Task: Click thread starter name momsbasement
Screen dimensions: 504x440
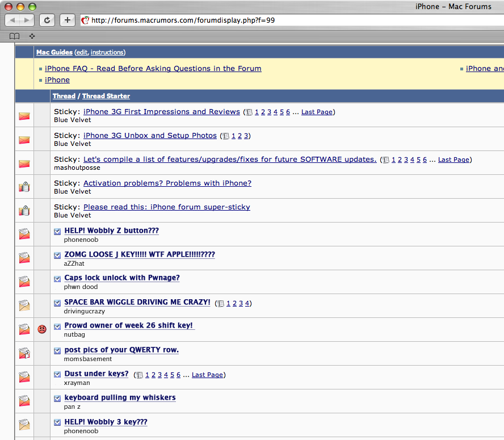Action: click(x=88, y=359)
